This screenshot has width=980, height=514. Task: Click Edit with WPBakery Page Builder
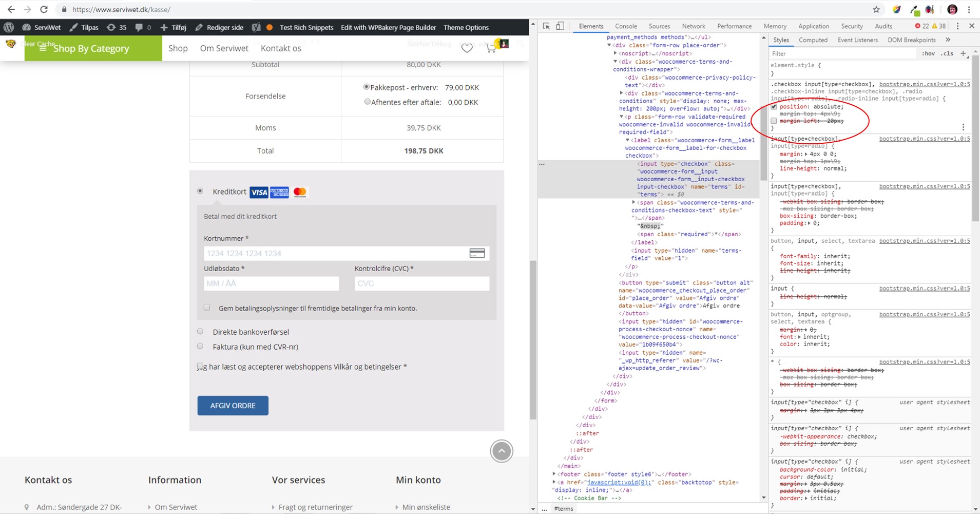click(388, 27)
